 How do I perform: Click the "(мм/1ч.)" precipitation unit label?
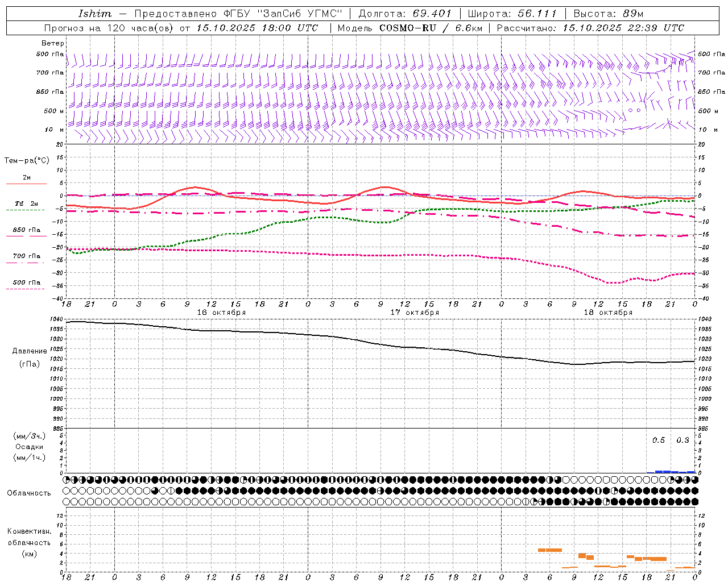tap(29, 458)
